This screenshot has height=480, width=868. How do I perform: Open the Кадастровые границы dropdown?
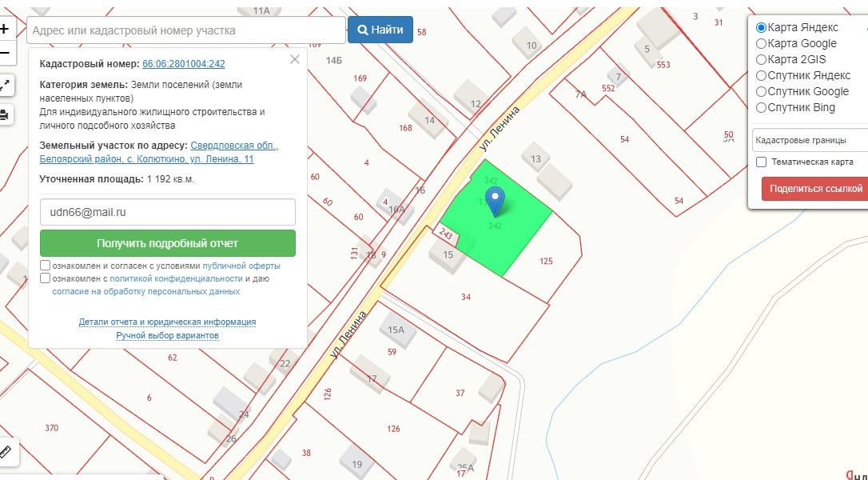coord(810,140)
